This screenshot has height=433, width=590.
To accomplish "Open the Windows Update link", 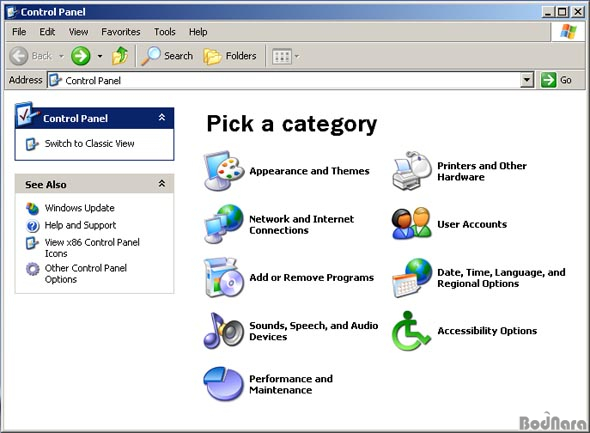I will (80, 208).
